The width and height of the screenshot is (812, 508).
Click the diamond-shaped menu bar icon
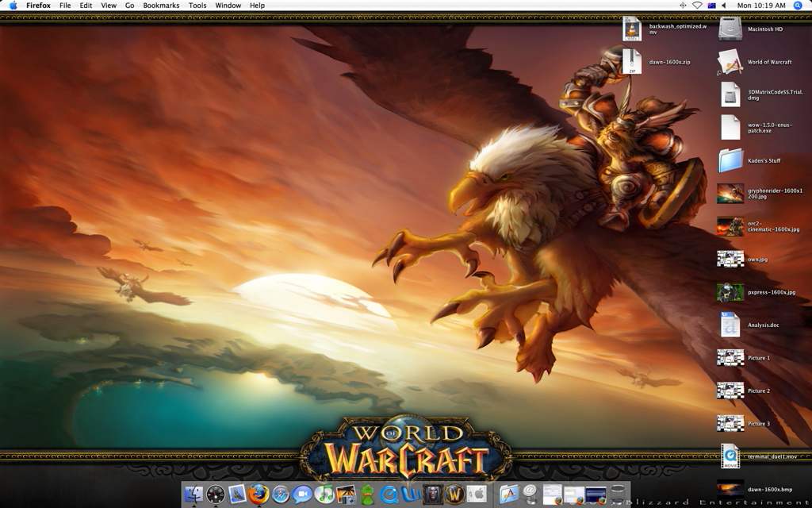click(683, 6)
